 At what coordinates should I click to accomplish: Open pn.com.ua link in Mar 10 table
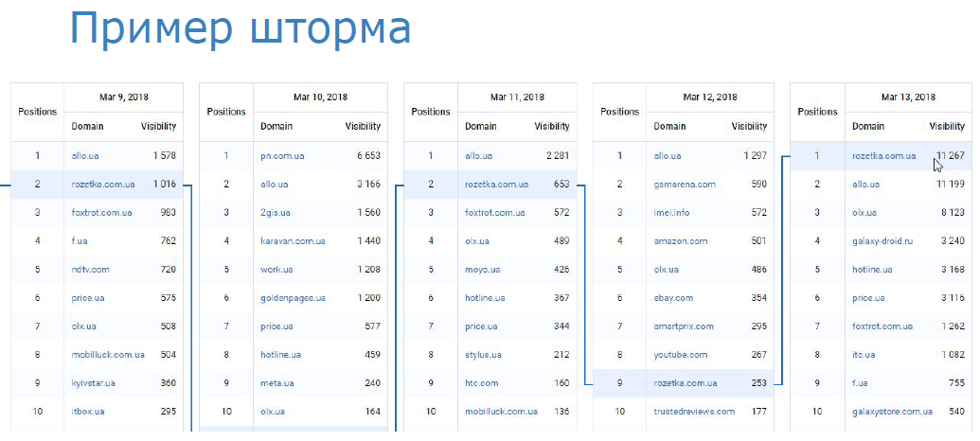[282, 155]
